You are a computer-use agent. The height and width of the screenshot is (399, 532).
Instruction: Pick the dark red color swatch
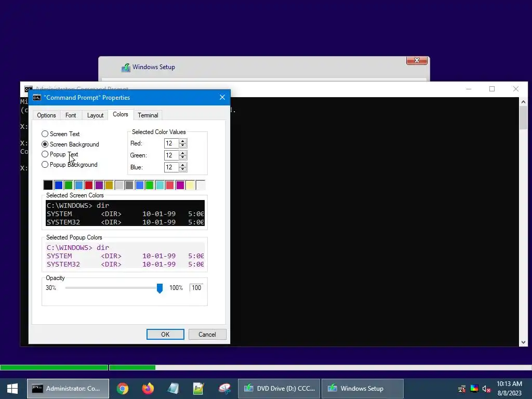88,185
